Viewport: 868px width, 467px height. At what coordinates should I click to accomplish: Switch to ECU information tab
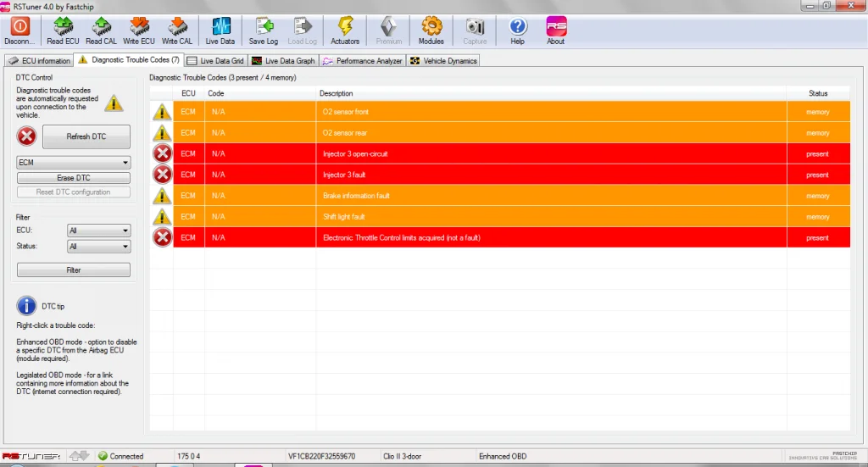click(39, 61)
